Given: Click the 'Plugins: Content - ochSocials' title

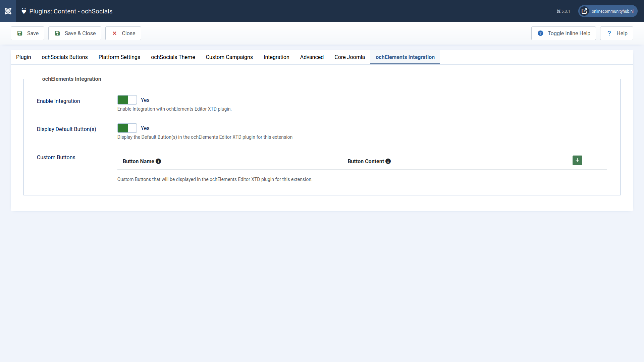Looking at the screenshot, I should [x=71, y=11].
